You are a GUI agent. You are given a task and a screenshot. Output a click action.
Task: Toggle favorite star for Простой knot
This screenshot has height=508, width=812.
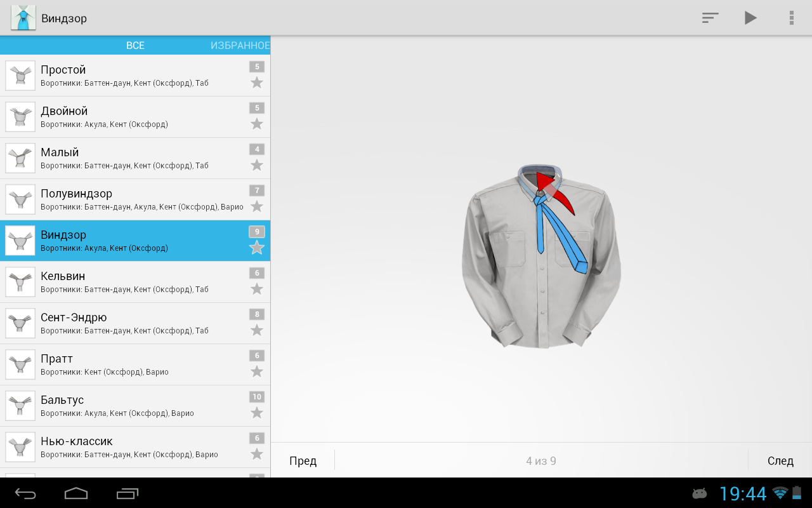[257, 83]
